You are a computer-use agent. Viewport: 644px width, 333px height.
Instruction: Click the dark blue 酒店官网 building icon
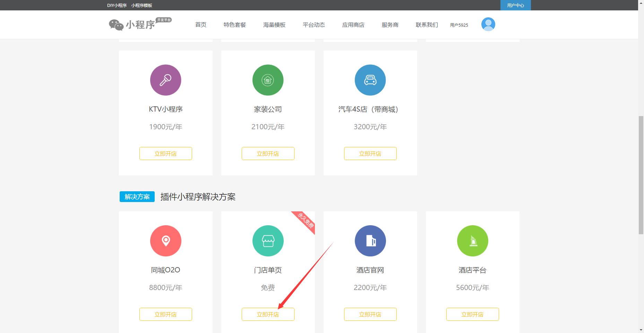tap(370, 241)
